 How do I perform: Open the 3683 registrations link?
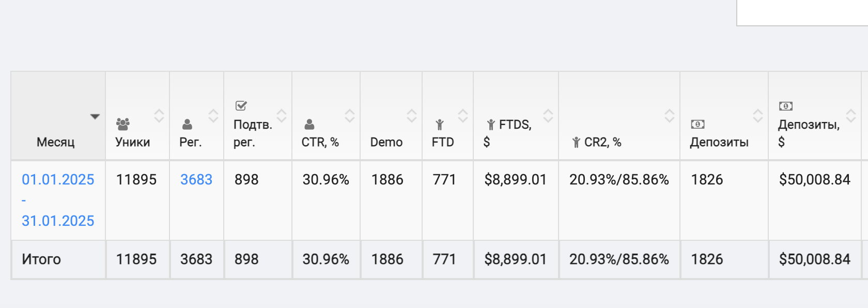[x=196, y=179]
